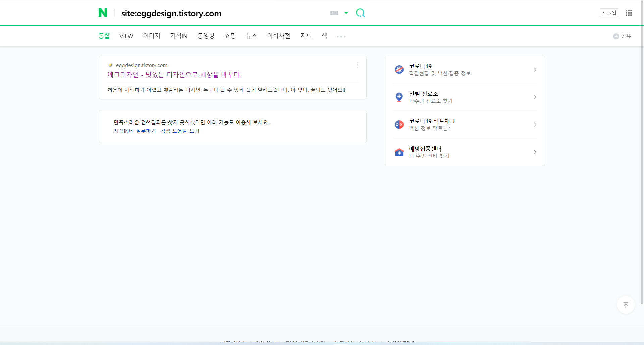
Task: Click the page vertical scrollbar
Action: [x=642, y=152]
